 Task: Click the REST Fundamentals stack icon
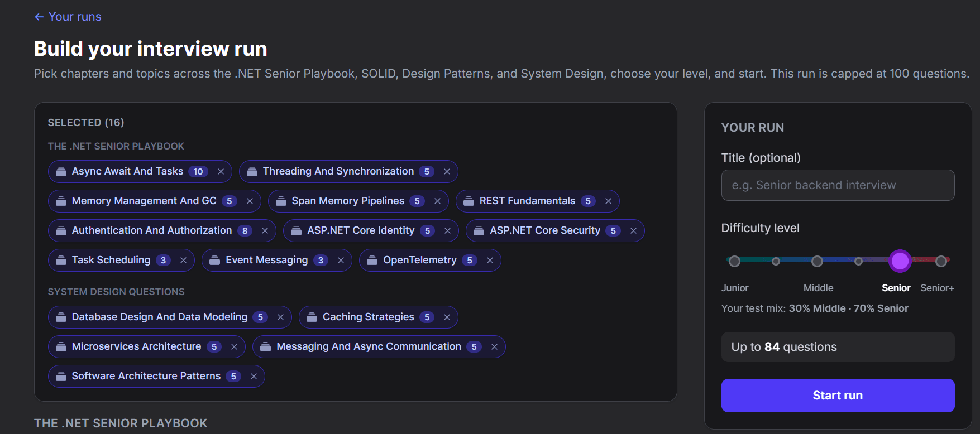[469, 201]
